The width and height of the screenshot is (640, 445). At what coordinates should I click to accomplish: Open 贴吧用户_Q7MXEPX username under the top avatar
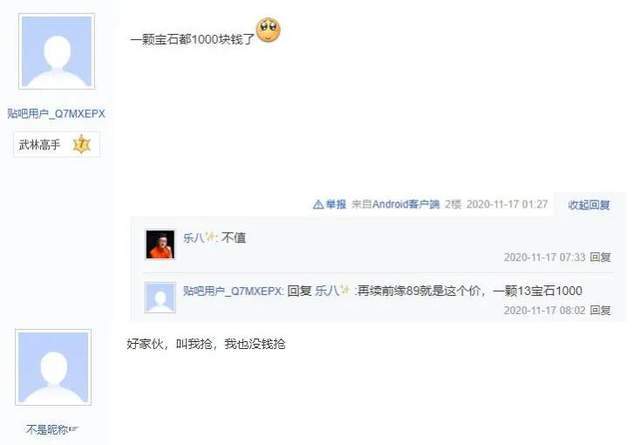56,113
